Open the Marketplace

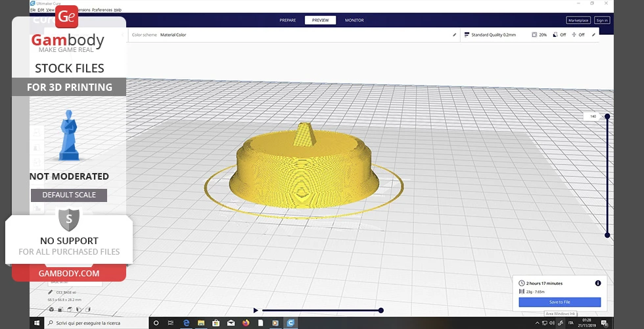tap(578, 20)
